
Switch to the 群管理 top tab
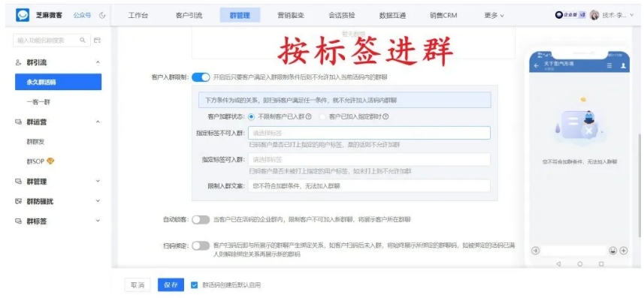pyautogui.click(x=240, y=15)
